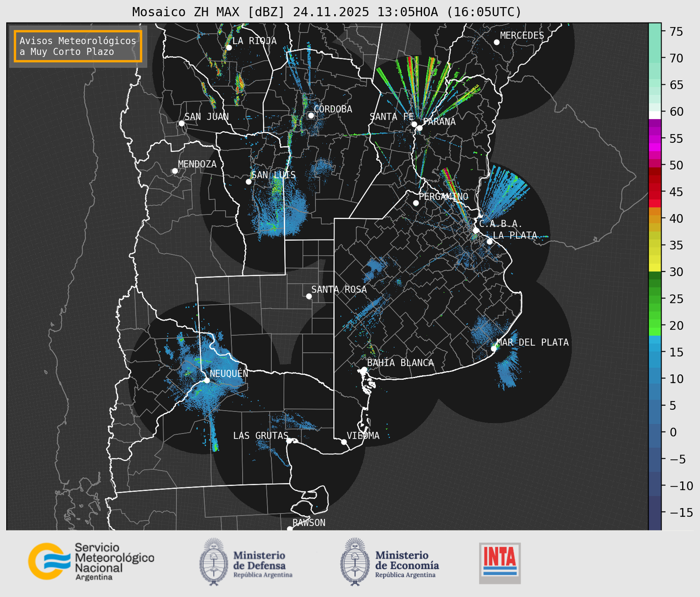Click the San Juan city marker dot
Viewport: 700px width, 597px height.
181,123
